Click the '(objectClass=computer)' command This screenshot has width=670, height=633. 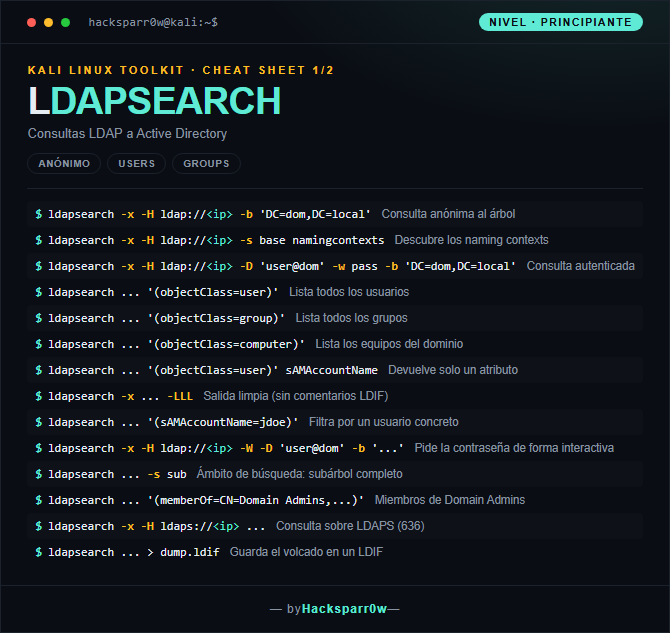coord(170,344)
